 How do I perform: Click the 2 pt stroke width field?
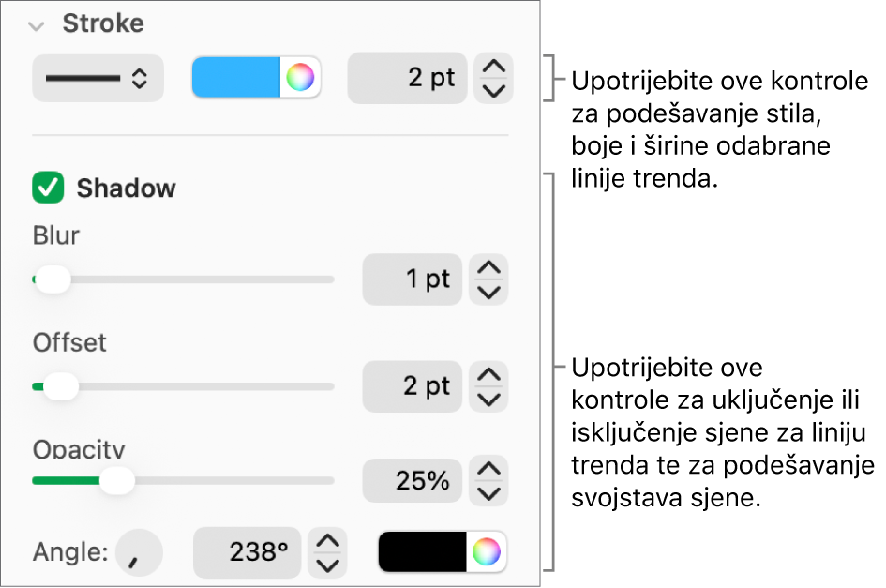[x=407, y=78]
